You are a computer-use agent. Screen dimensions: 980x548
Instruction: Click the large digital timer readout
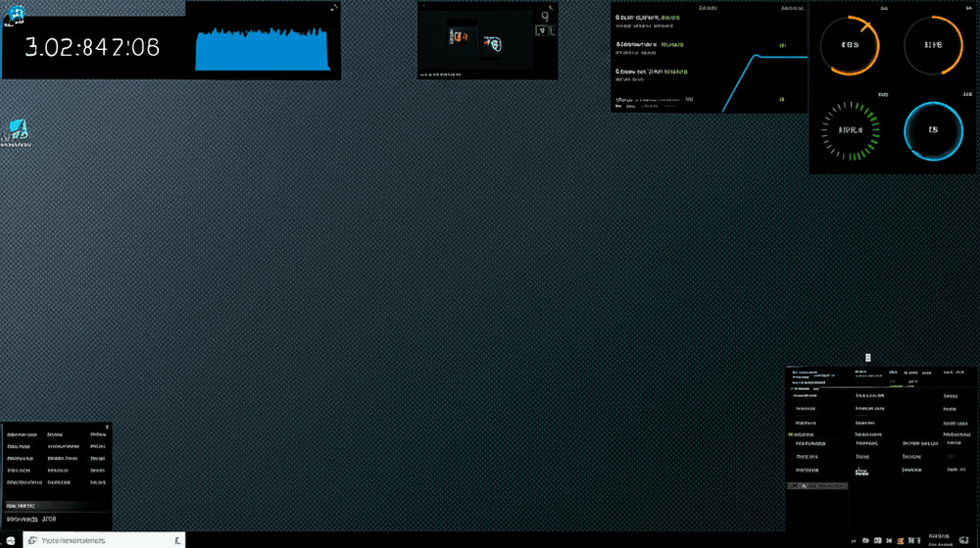point(92,47)
